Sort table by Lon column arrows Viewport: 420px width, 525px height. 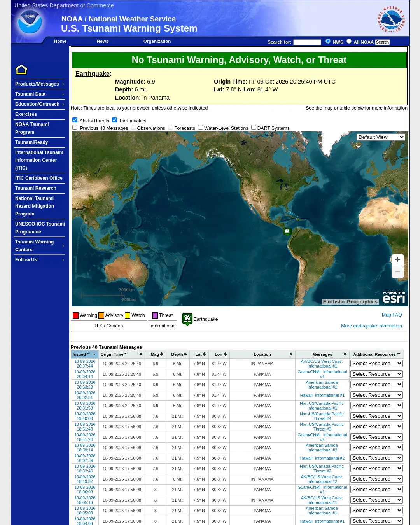point(225,354)
